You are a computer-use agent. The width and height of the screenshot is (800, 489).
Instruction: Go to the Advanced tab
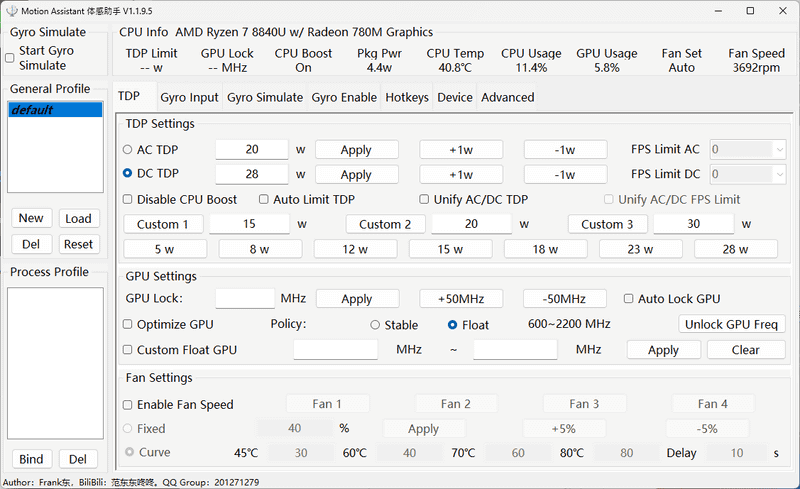click(507, 98)
